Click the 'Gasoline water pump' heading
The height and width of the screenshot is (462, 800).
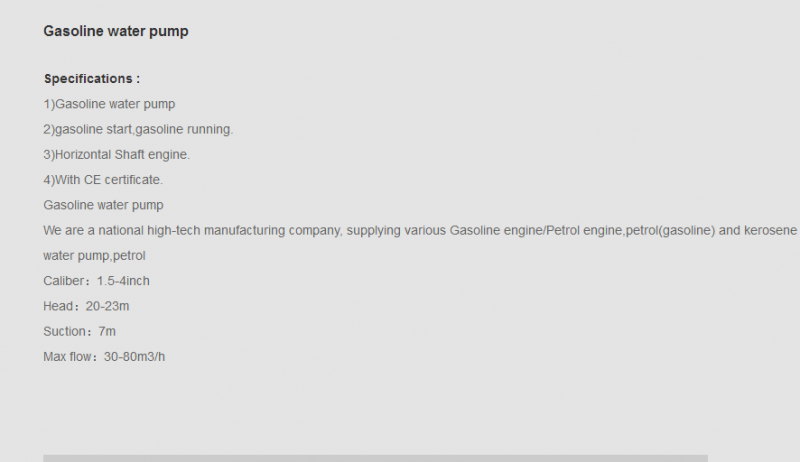click(x=116, y=31)
